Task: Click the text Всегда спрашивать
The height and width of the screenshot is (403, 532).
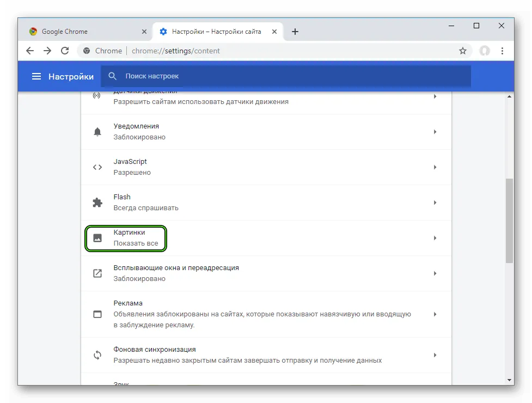Action: tap(146, 208)
